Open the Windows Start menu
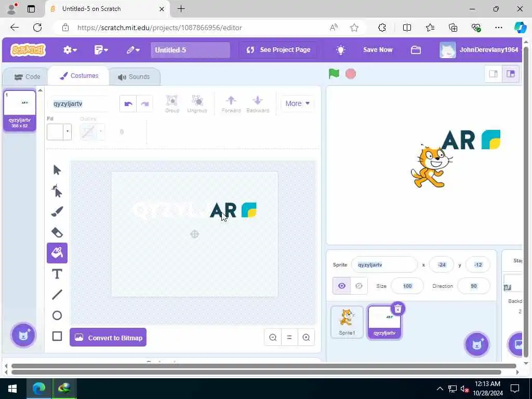Screen dimensions: 532x399 [x=12, y=389]
